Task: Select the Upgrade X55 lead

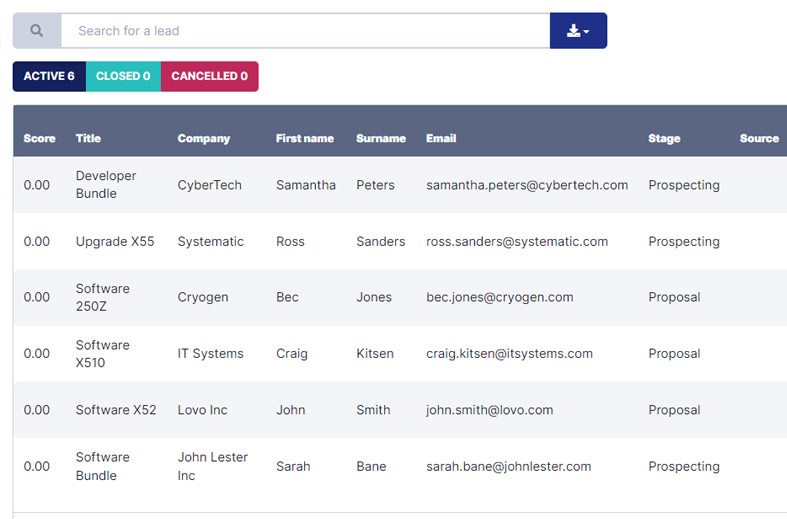Action: click(115, 241)
